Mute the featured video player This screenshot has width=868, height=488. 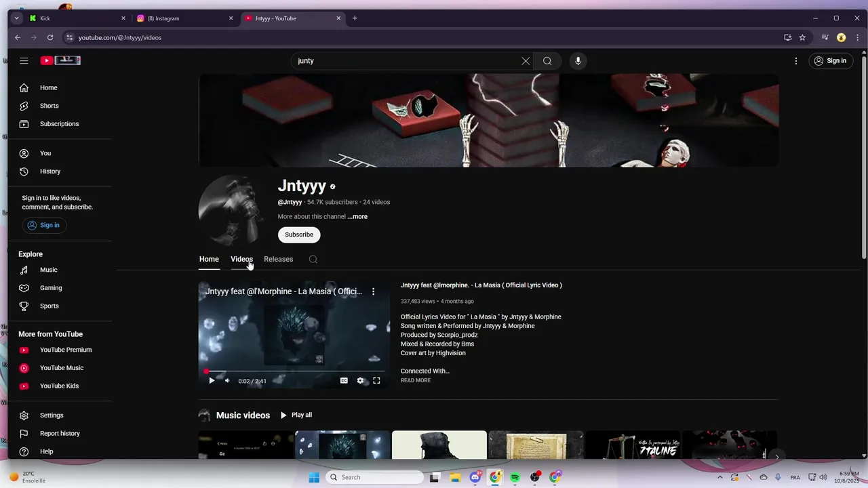(227, 381)
